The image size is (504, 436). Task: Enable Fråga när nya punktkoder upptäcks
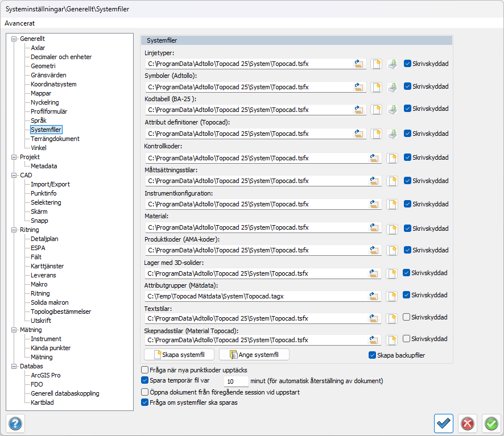click(144, 370)
